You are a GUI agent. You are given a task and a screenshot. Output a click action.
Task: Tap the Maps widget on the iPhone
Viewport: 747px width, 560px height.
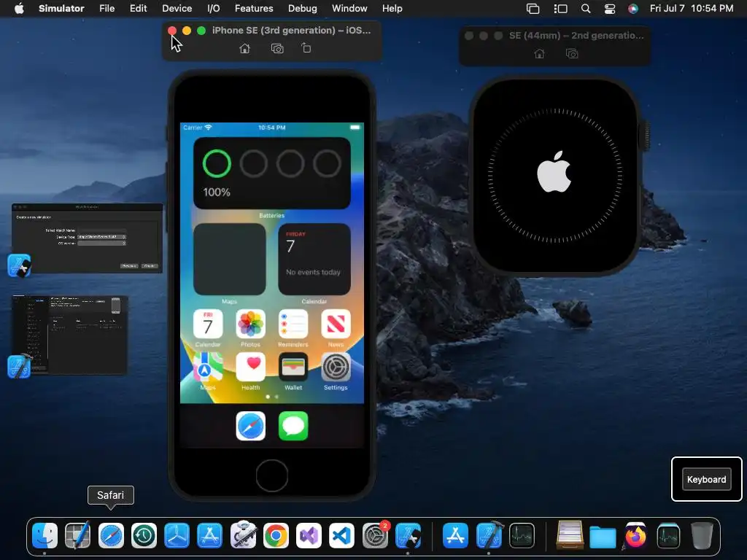click(x=229, y=260)
